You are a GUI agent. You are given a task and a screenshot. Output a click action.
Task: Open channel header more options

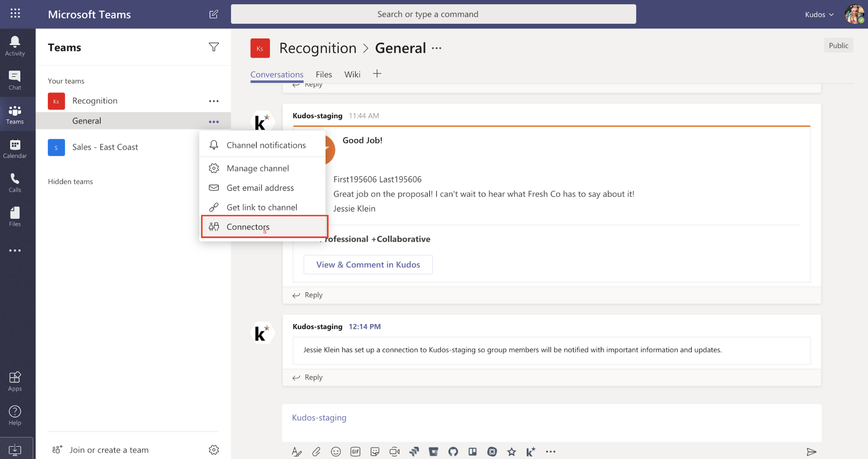[x=436, y=48]
